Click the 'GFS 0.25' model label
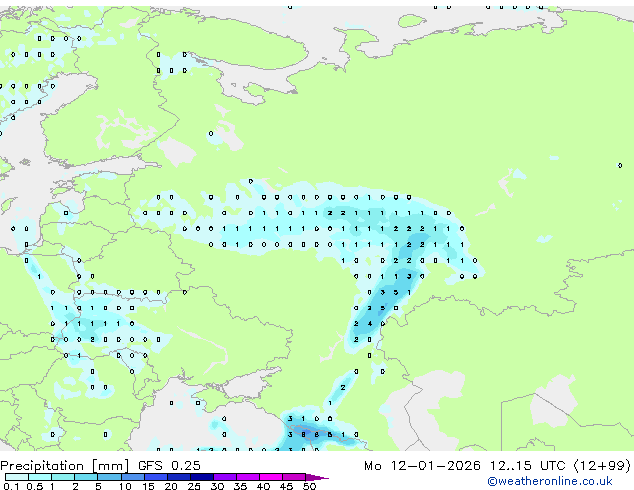 tap(169, 466)
